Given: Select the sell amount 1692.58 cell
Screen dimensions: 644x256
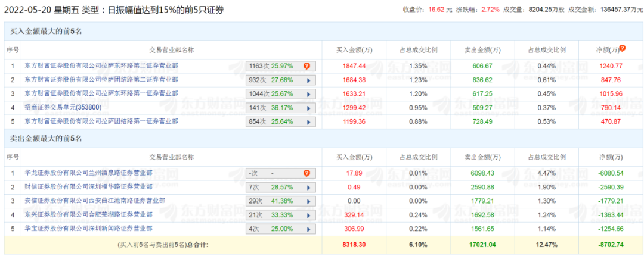Looking at the screenshot, I should pyautogui.click(x=482, y=216).
